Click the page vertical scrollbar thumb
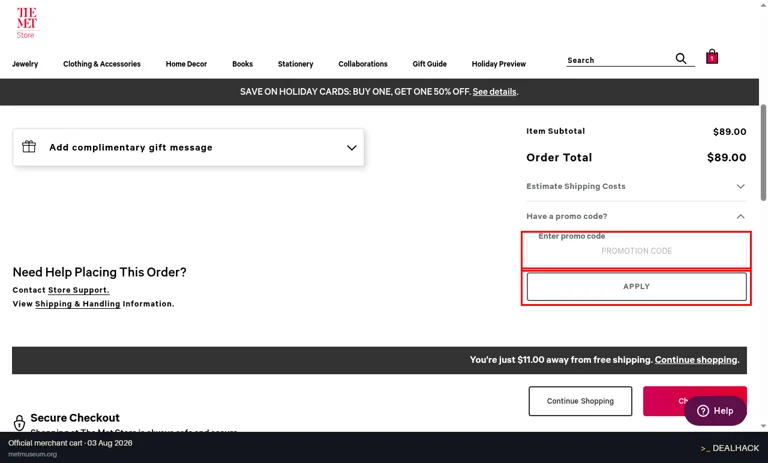 point(763,152)
